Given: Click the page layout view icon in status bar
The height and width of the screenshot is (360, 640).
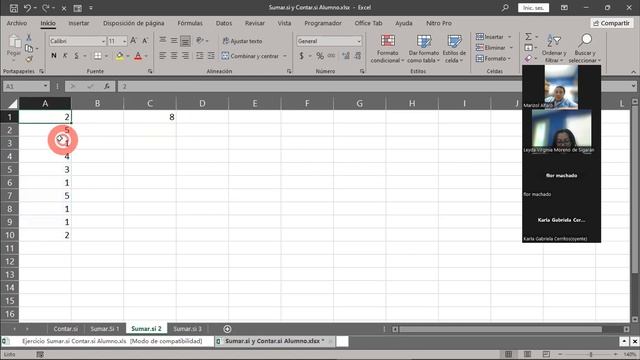Looking at the screenshot, I should 527,354.
